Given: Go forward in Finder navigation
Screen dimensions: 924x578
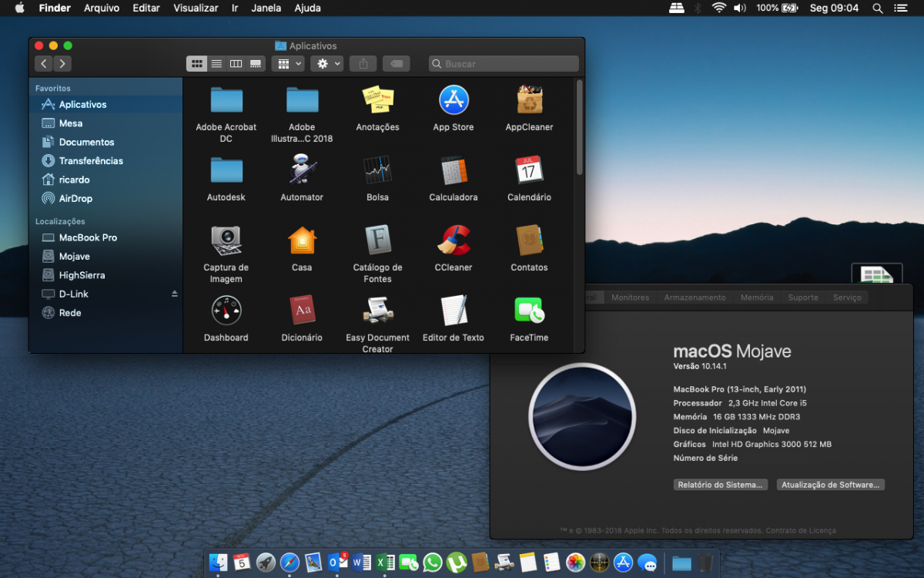Looking at the screenshot, I should (x=63, y=64).
